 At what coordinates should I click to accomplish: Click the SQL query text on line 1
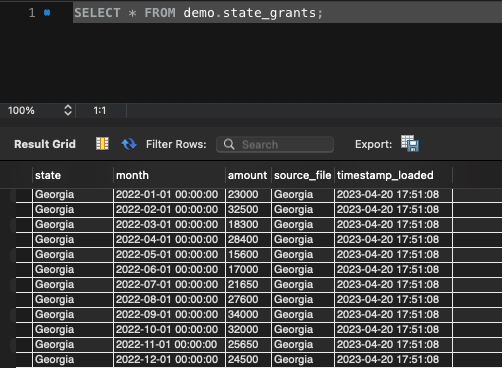pyautogui.click(x=198, y=13)
